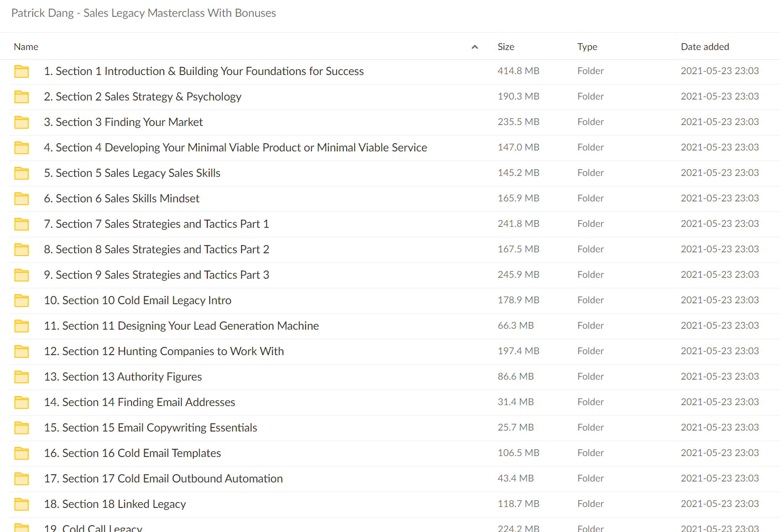
Task: Open Section 12 Hunting Companies to Work With
Action: pyautogui.click(x=164, y=351)
